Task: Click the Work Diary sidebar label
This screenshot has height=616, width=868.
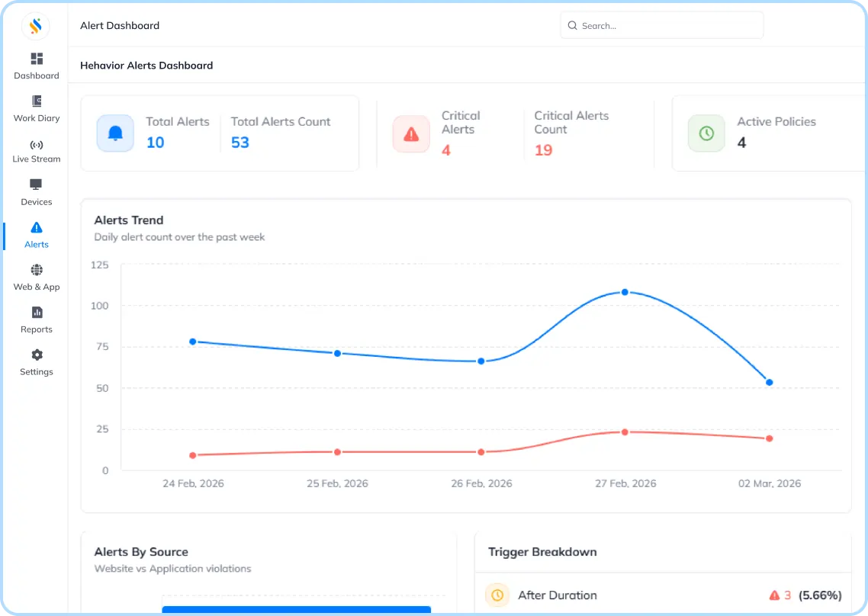Action: (x=37, y=118)
